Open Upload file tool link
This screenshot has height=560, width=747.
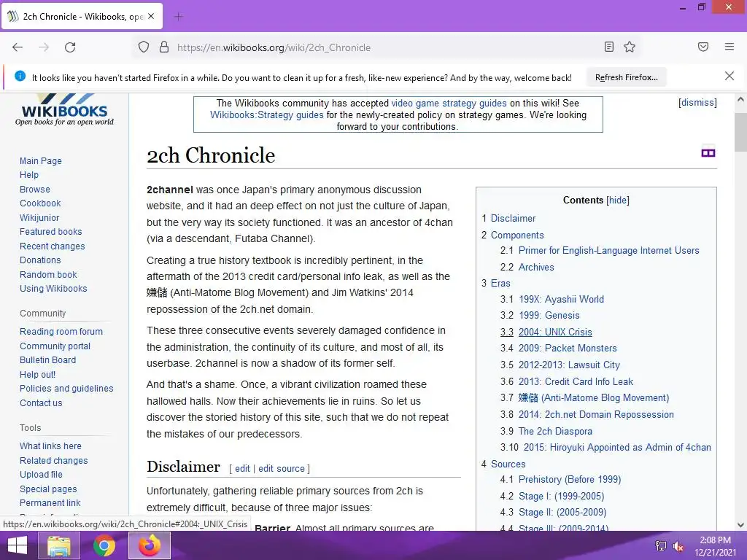click(41, 474)
